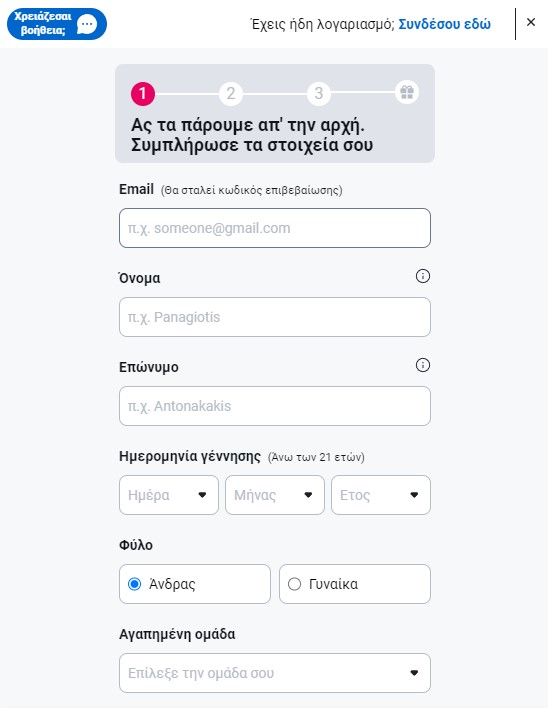Open the Μήνας month dropdown
The image size is (548, 708).
pos(275,495)
